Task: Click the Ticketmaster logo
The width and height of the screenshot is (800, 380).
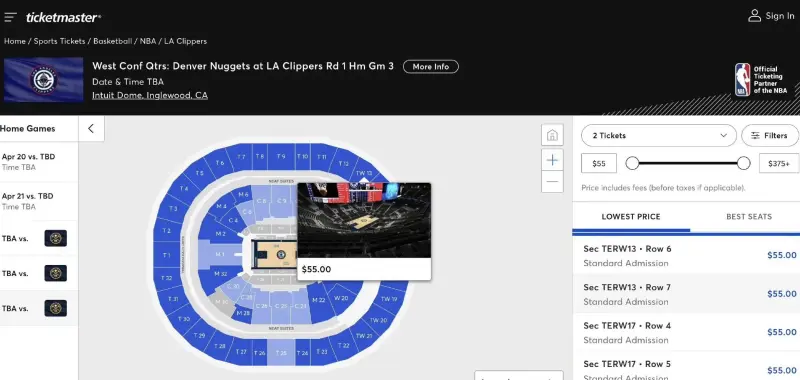Action: [63, 17]
